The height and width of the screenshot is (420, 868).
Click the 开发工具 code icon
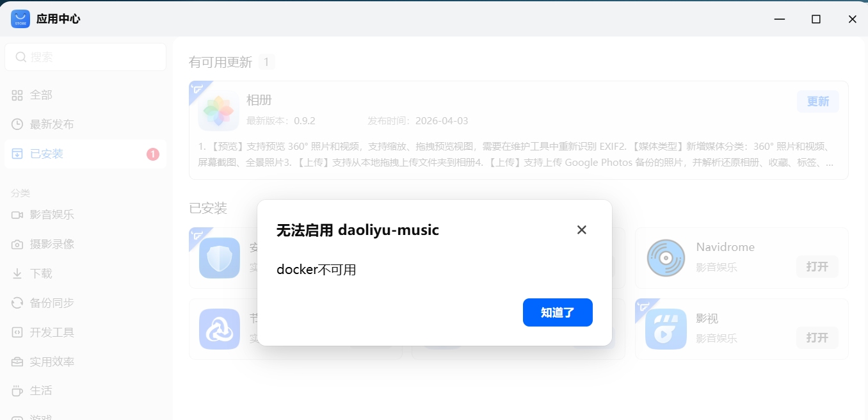[x=17, y=332]
